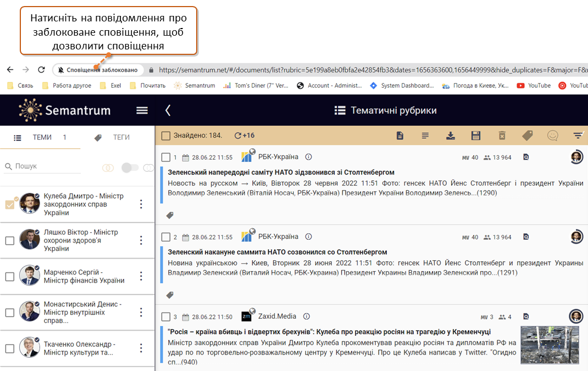Toggle the intersection/union switch near search

coord(130,168)
